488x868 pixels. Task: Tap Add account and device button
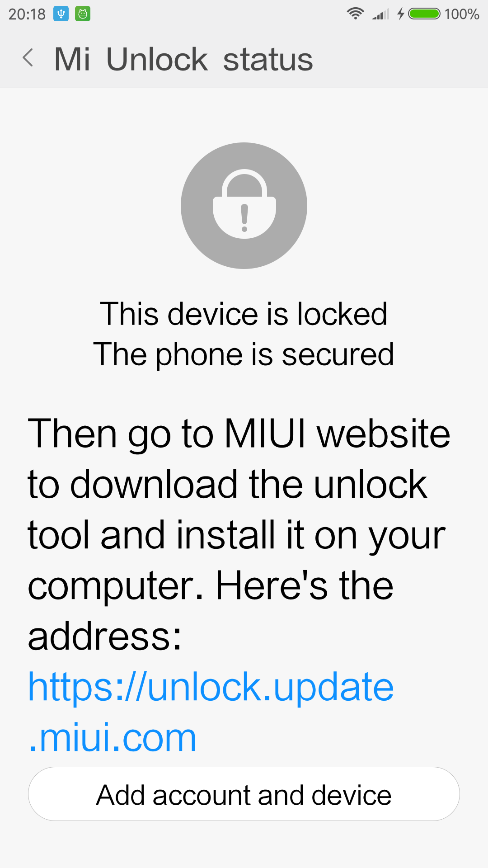[x=244, y=794]
